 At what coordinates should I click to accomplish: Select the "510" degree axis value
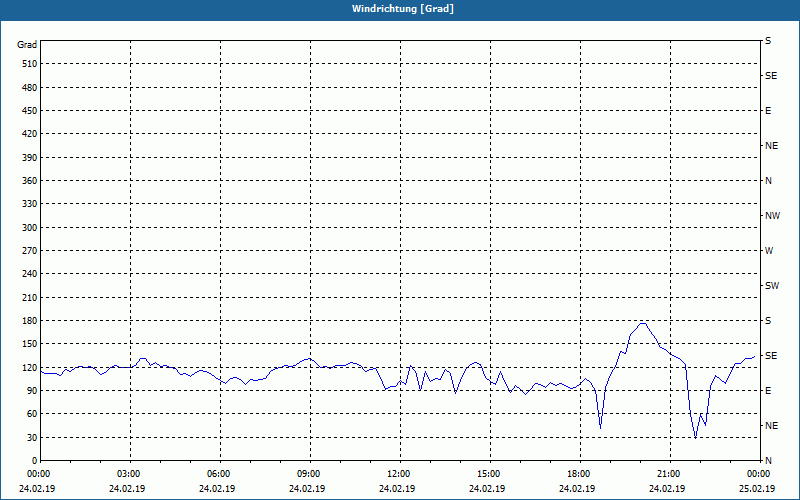(30, 64)
